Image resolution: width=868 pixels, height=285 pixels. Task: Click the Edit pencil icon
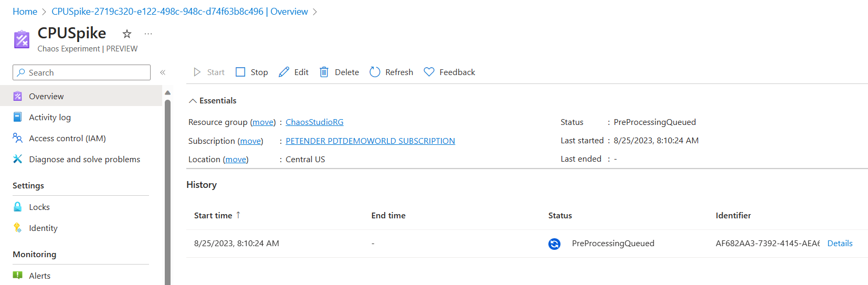[x=284, y=72]
